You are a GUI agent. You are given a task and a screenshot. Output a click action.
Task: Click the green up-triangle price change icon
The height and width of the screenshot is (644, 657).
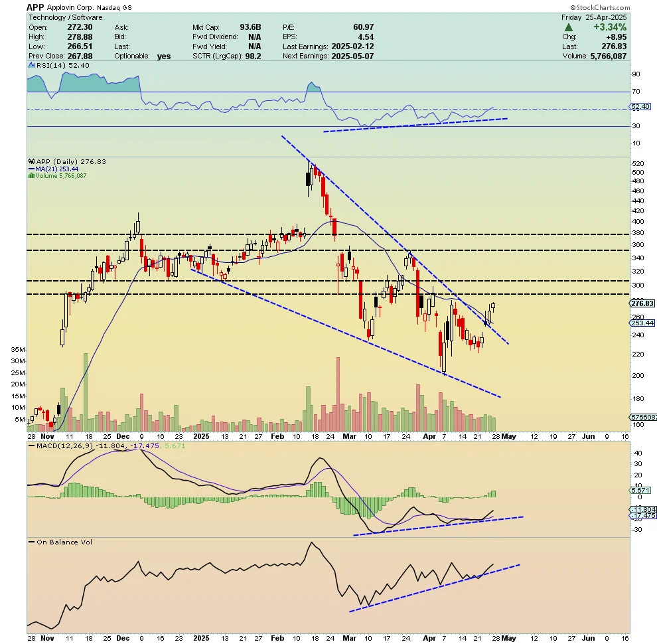pyautogui.click(x=569, y=27)
